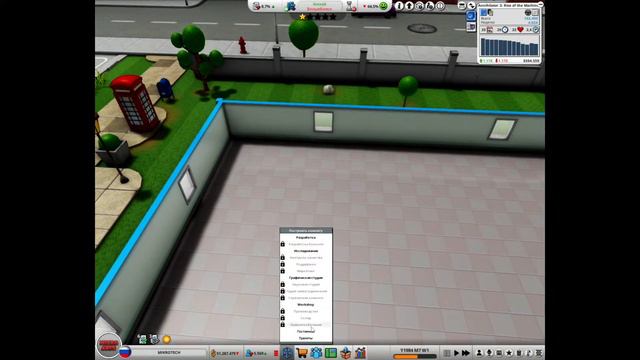Viewport: 640px width, 360px height.
Task: Select the upper blue side tab of product panel
Action: click(471, 16)
